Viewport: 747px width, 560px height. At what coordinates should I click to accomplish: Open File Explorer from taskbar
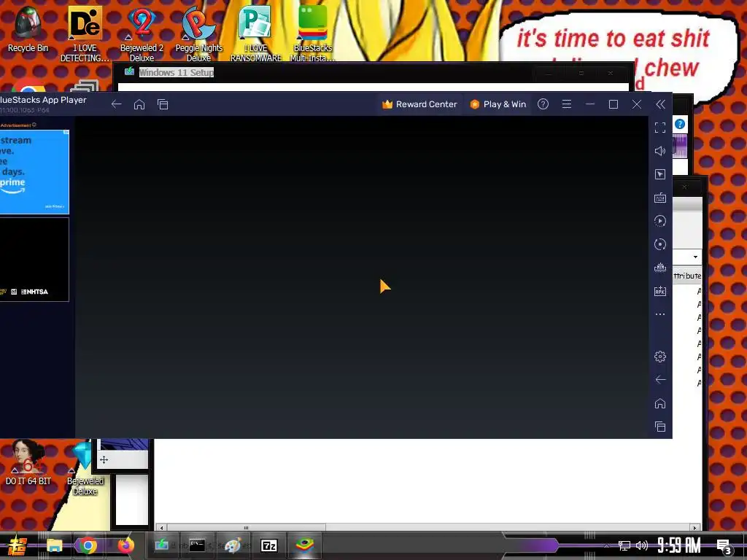click(54, 545)
